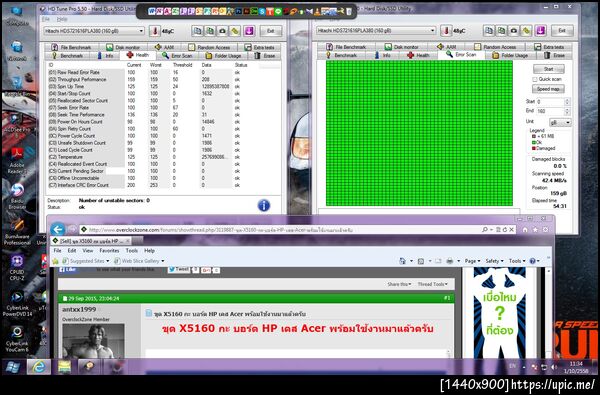Click Back arrow in Internet Explorer
The image size is (600, 395).
(58, 229)
